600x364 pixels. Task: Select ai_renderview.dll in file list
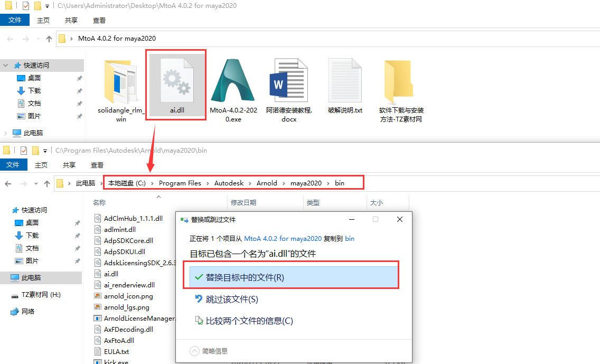(x=129, y=285)
